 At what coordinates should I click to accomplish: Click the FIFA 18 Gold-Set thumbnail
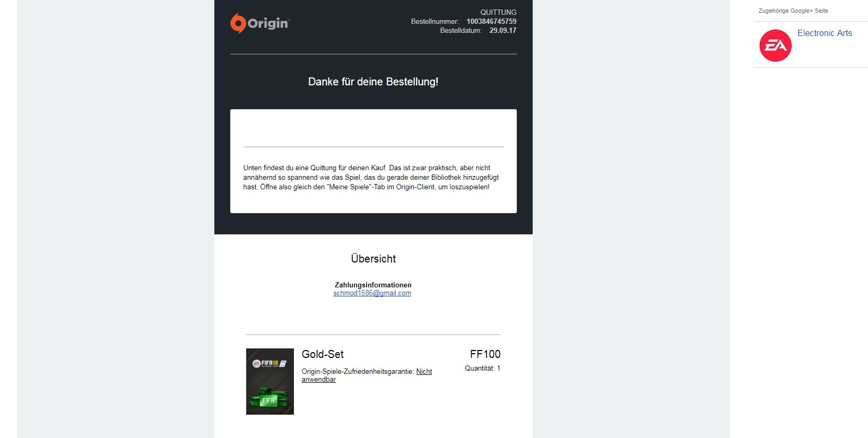(x=270, y=381)
